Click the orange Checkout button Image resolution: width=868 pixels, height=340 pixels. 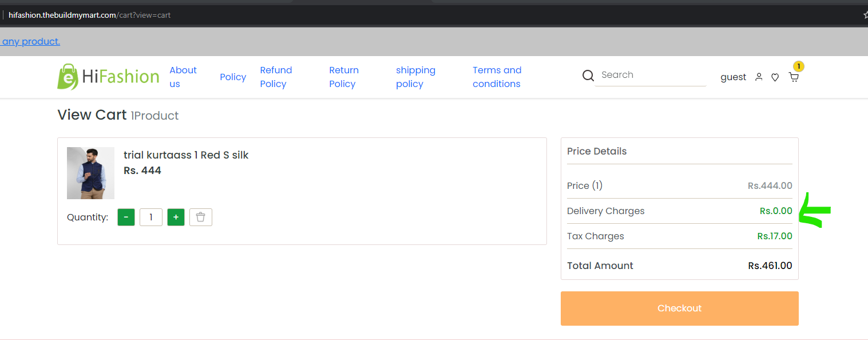pyautogui.click(x=679, y=309)
